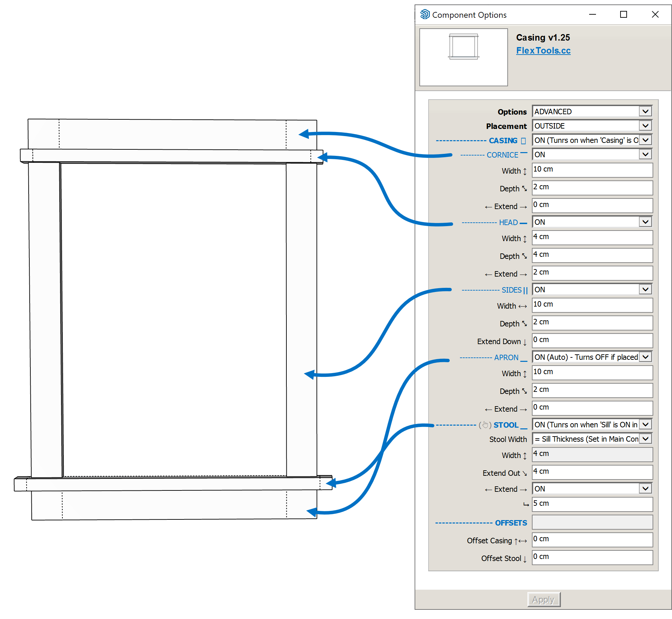Open the APRON ON (Auto) dropdown
This screenshot has height=619, width=672.
coord(592,357)
